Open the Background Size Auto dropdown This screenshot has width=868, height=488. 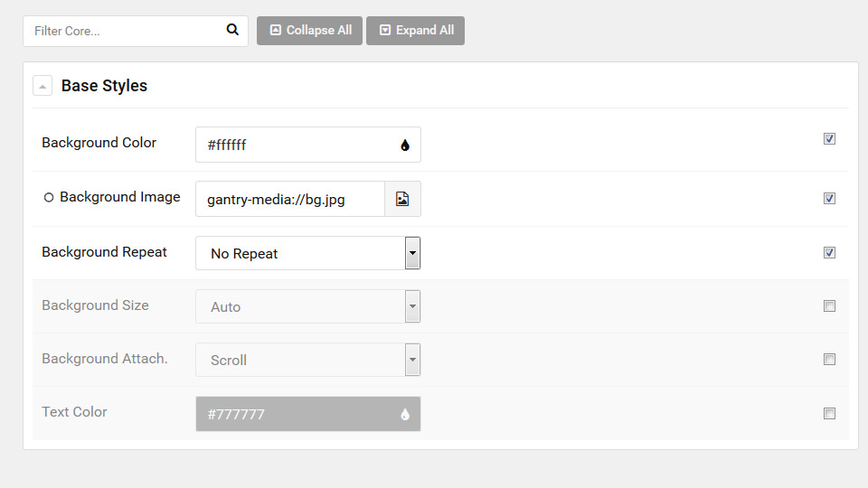(x=307, y=306)
